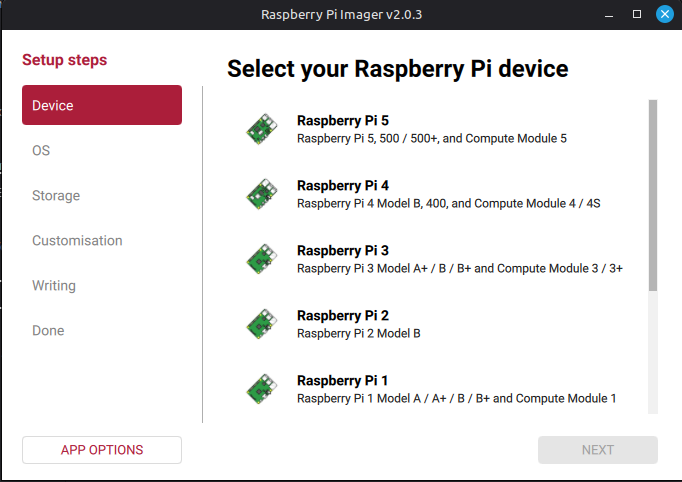Pick Raspberry Pi 3 from device list

point(437,259)
